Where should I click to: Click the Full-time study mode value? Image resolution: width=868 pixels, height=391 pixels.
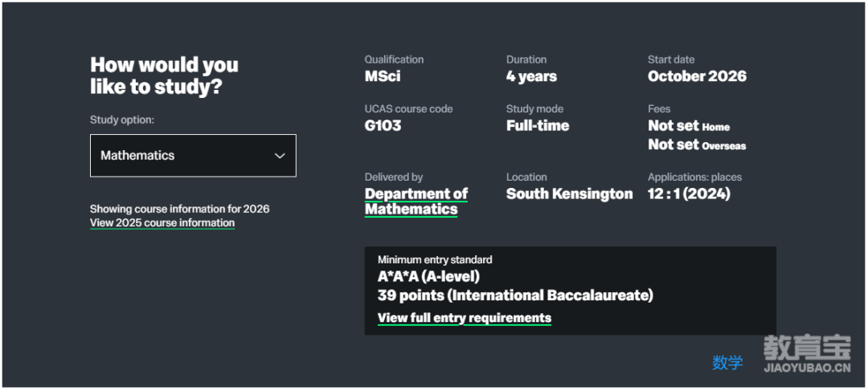click(x=538, y=125)
